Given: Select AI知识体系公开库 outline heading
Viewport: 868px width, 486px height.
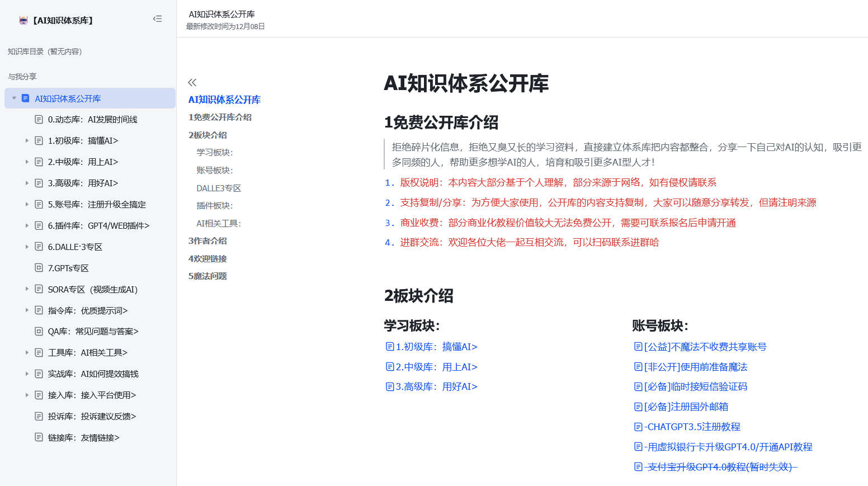Looking at the screenshot, I should tap(224, 100).
